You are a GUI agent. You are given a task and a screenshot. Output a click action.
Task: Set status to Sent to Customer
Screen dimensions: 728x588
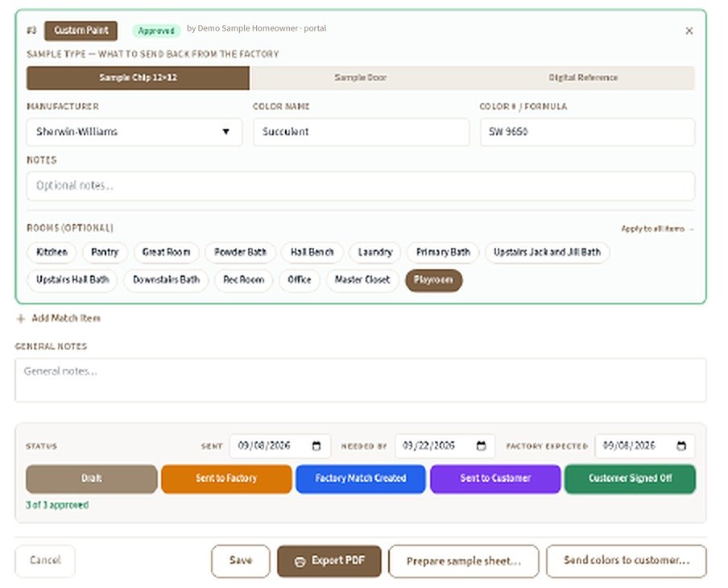(495, 478)
